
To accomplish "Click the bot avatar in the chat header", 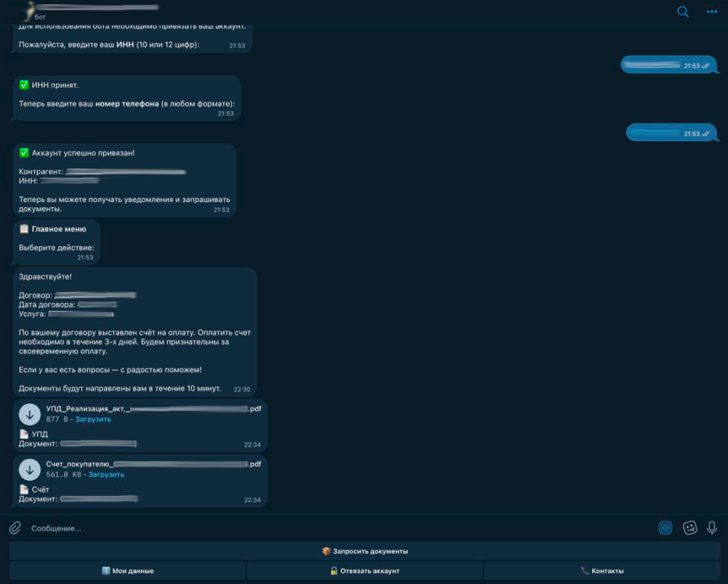I will [29, 10].
